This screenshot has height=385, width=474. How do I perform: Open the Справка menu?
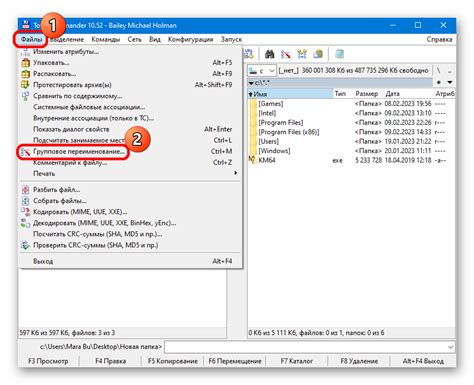click(439, 39)
